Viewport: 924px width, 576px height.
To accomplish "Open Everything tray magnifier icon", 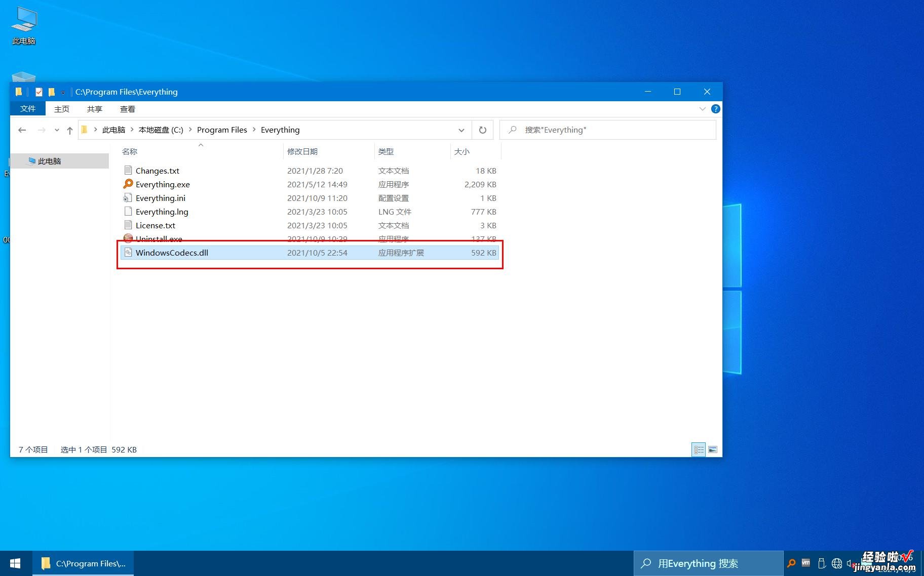I will point(791,563).
